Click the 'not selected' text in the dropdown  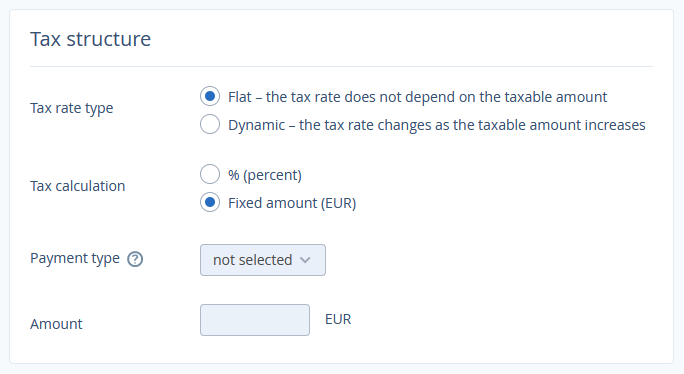pos(253,260)
